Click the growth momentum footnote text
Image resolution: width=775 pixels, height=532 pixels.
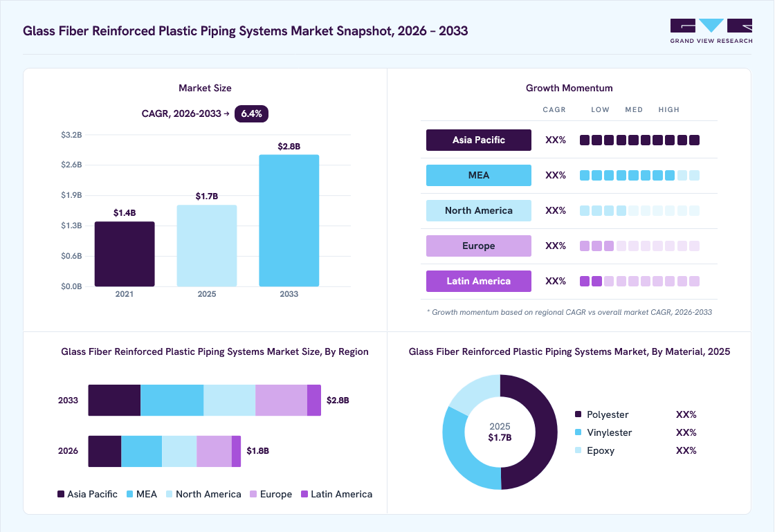point(569,312)
